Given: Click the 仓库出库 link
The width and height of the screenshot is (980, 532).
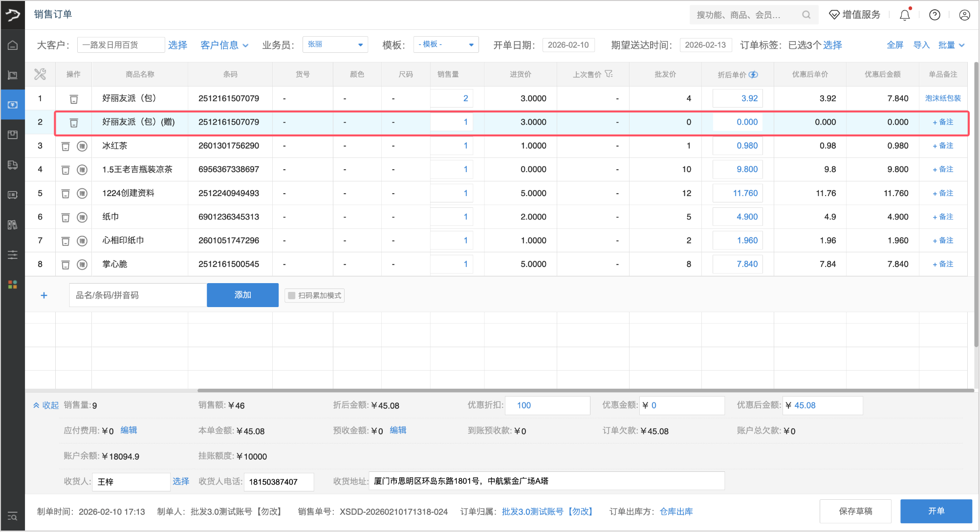Looking at the screenshot, I should (x=676, y=511).
